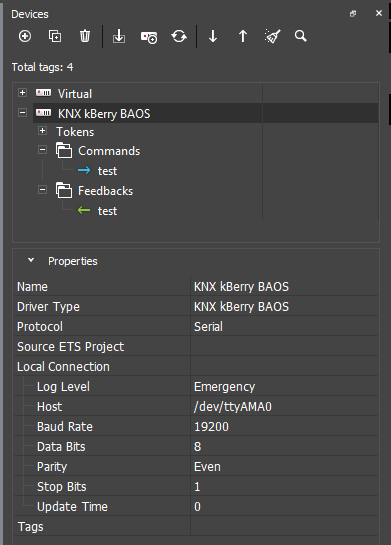Click the Source ETS Project value cell

tap(284, 347)
